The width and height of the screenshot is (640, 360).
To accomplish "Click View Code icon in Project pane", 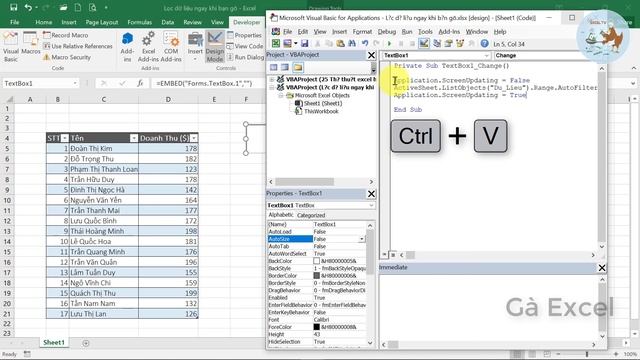I will [x=273, y=67].
